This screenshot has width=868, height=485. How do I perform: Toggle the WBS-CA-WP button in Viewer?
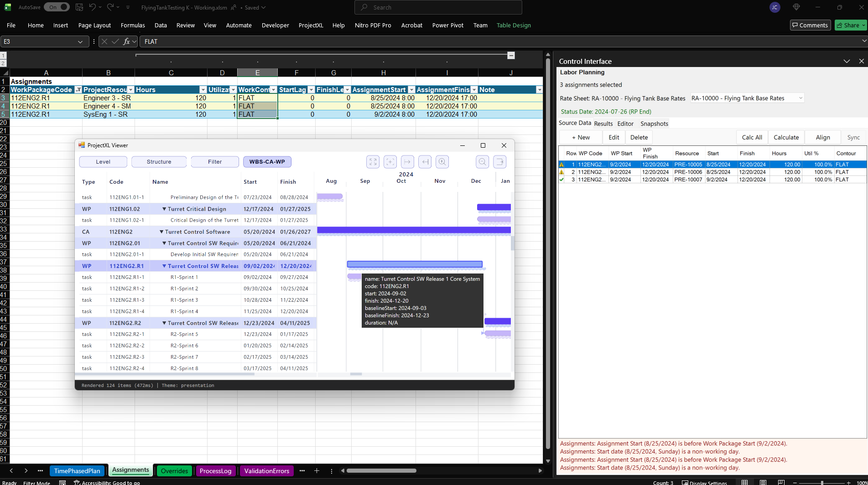pos(267,162)
